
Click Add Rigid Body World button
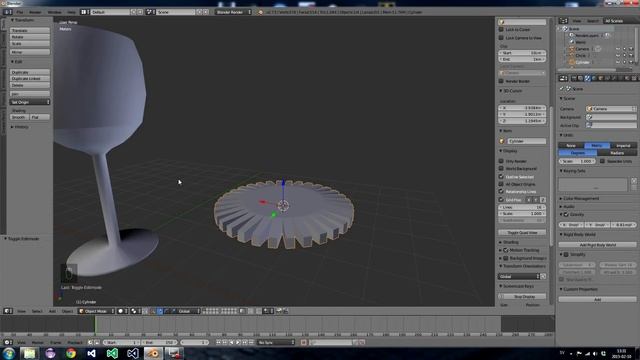click(598, 245)
